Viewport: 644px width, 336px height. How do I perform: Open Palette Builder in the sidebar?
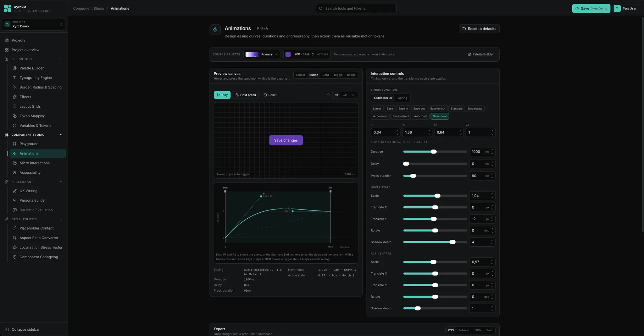(x=37, y=68)
